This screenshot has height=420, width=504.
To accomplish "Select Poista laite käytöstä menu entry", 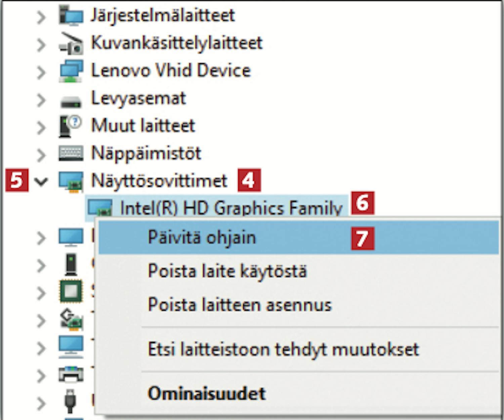I will (x=227, y=271).
